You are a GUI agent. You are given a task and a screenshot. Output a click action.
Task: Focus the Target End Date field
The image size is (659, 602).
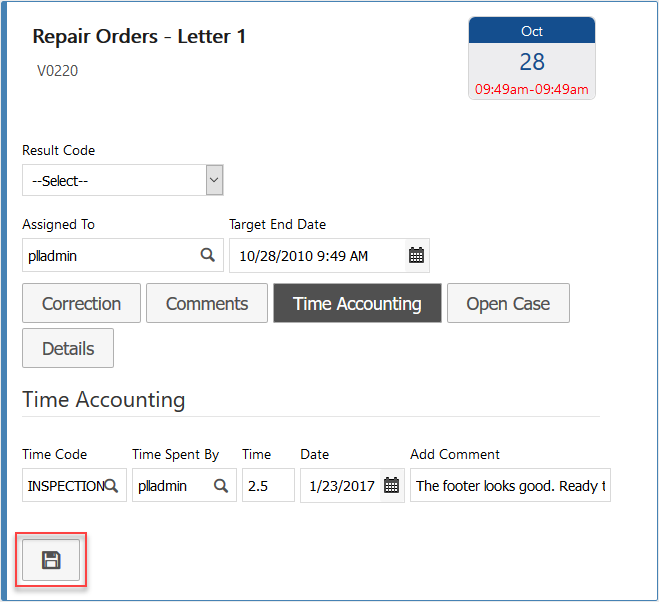[315, 255]
